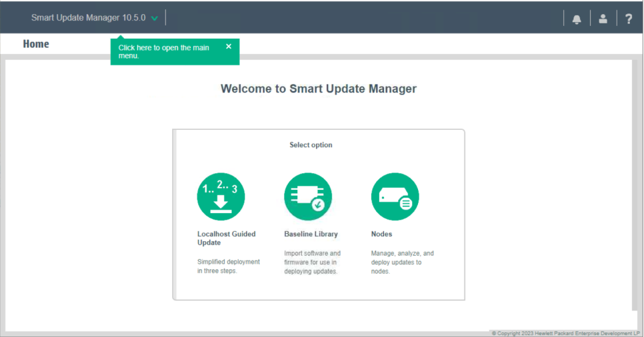Click 'Manage, analyze, and deploy updates' text

point(402,262)
